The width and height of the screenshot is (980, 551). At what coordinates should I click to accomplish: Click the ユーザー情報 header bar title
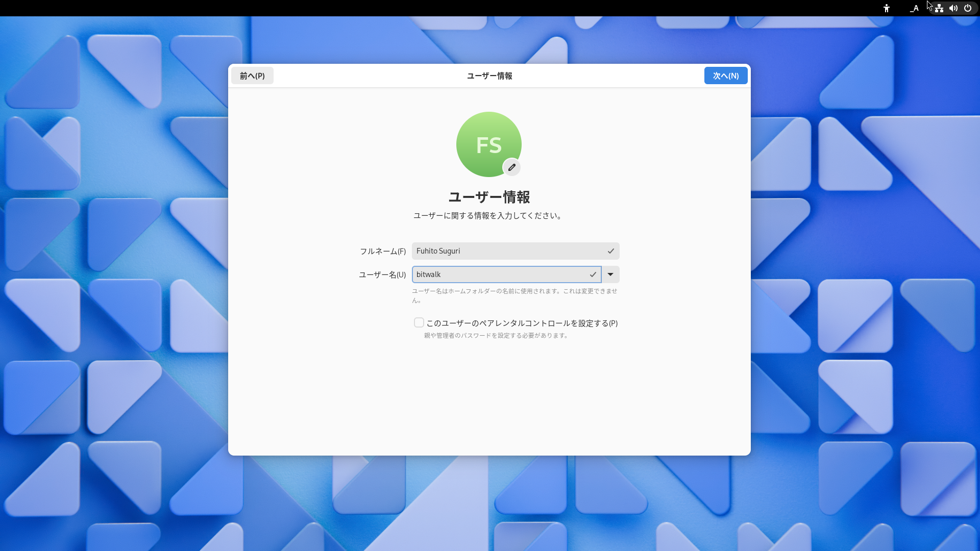(x=489, y=76)
